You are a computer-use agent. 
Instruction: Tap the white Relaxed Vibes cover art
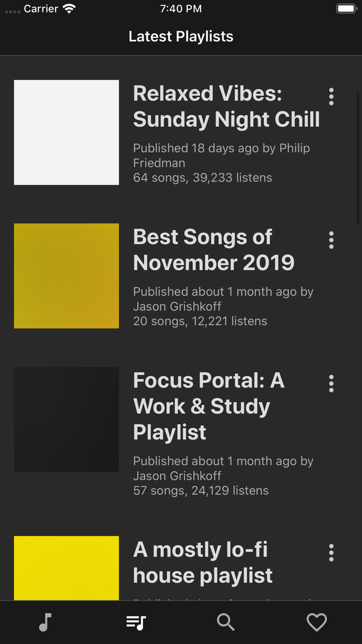pos(67,133)
